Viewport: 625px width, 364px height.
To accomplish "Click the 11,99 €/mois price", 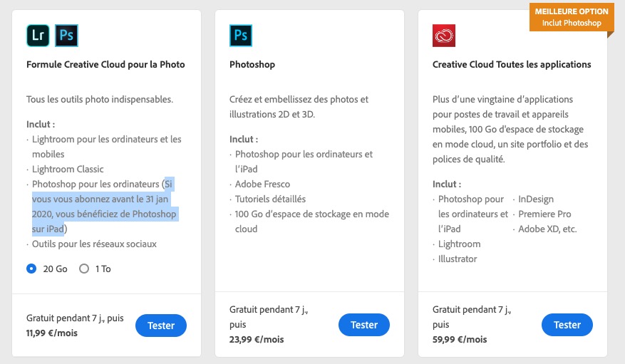I will click(52, 333).
